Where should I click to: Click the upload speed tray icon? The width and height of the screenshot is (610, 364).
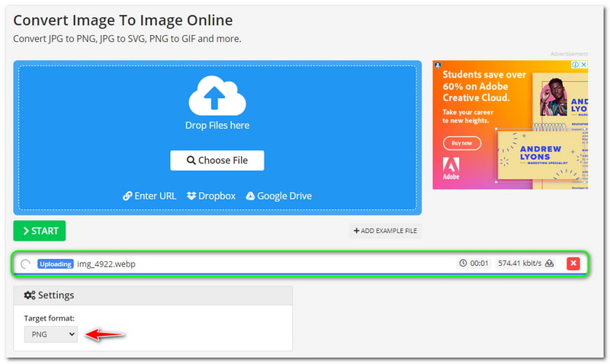(550, 263)
